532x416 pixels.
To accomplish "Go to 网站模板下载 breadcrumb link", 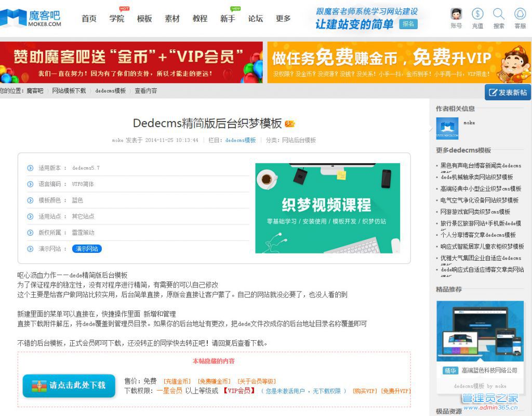I will pyautogui.click(x=69, y=91).
